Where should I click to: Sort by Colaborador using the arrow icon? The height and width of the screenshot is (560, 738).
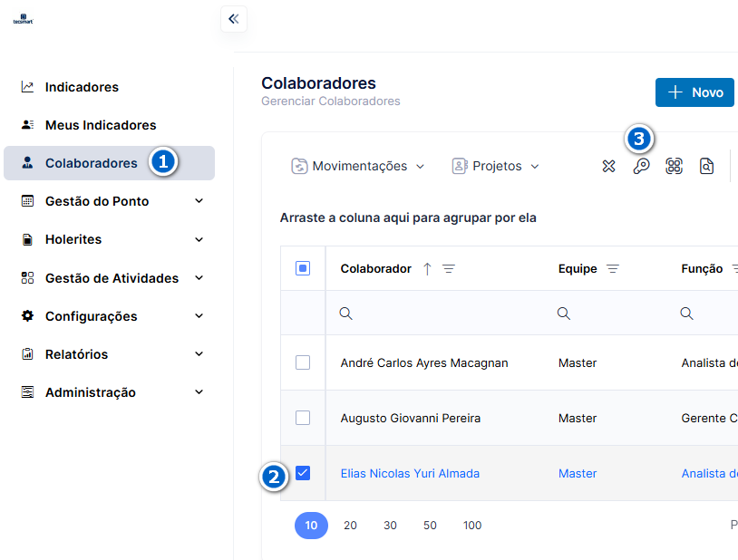point(427,269)
